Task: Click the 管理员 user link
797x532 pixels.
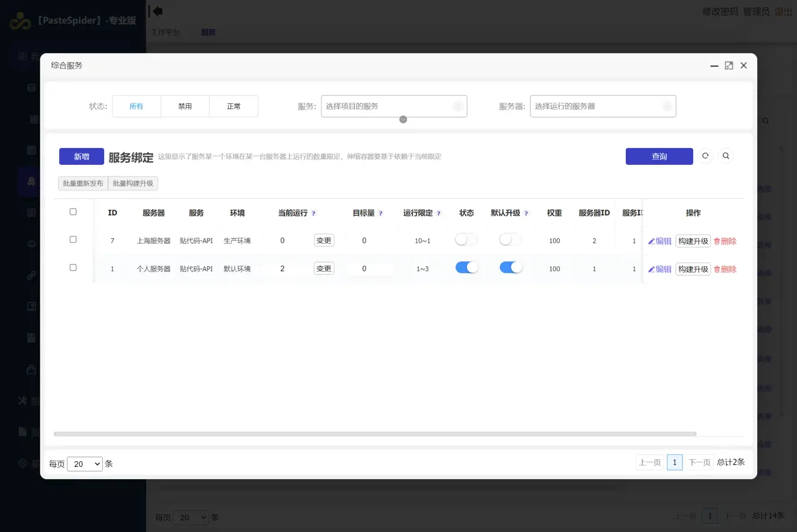Action: 757,12
